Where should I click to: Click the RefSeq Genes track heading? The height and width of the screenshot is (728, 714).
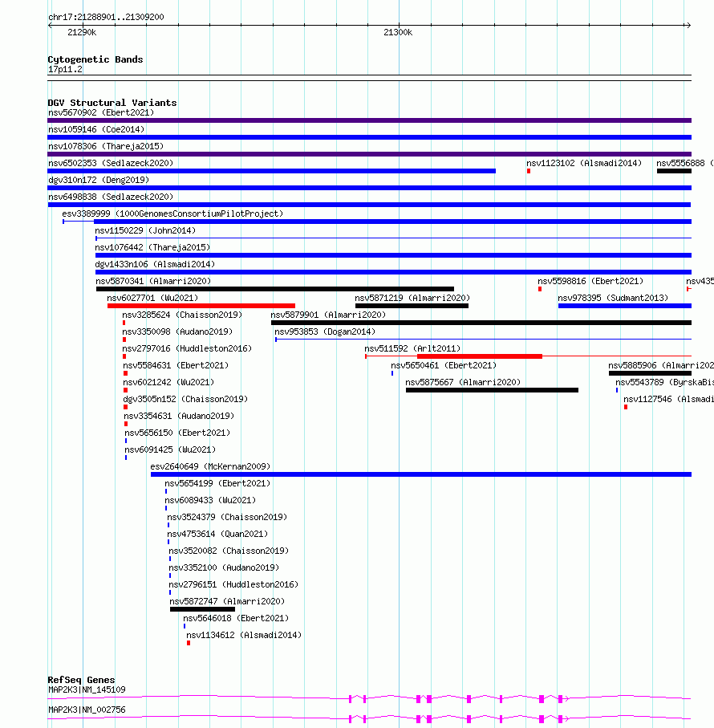(81, 680)
